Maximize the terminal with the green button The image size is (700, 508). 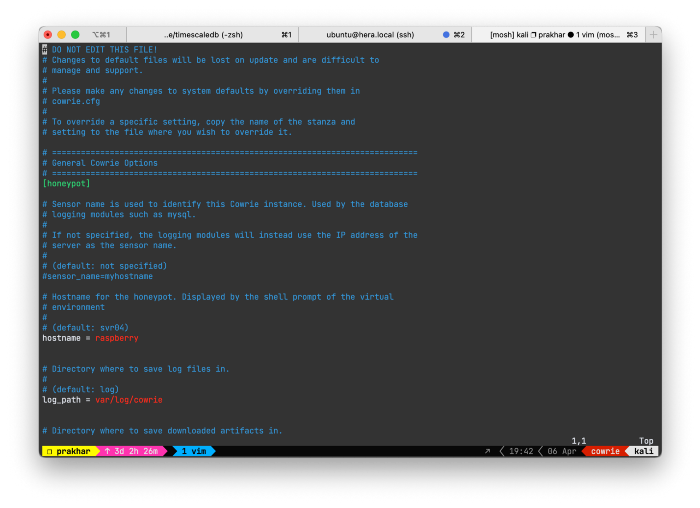(x=75, y=35)
